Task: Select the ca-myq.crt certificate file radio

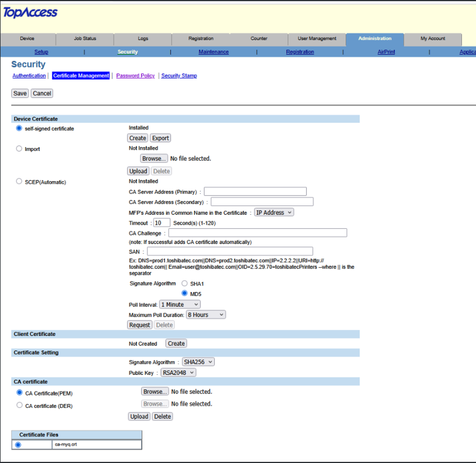Action: click(18, 445)
